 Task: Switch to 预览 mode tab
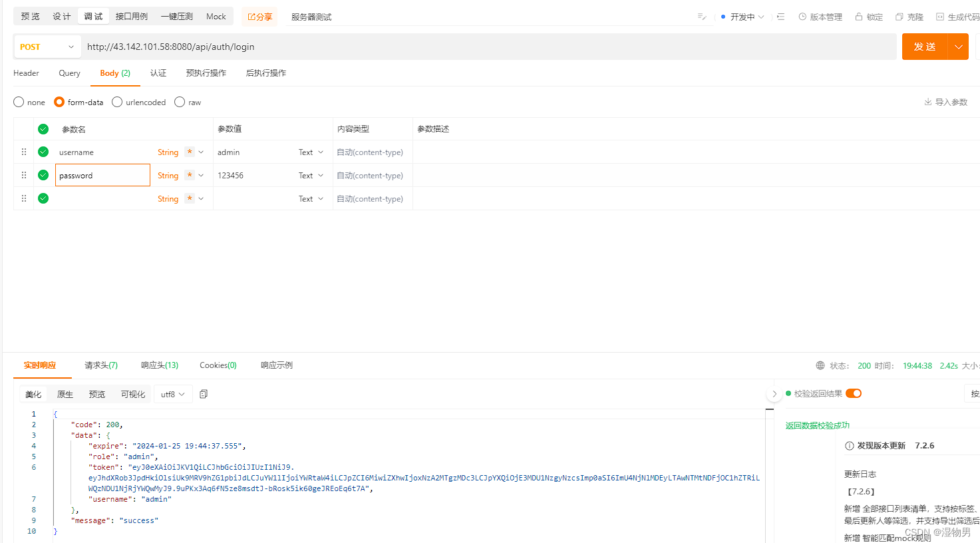pyautogui.click(x=31, y=17)
